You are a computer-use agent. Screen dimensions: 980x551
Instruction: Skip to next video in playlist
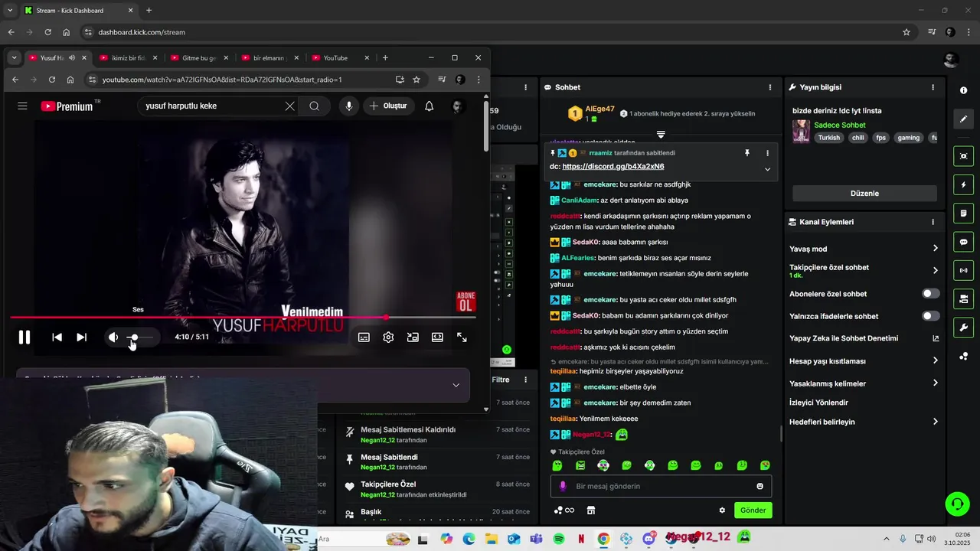(81, 337)
